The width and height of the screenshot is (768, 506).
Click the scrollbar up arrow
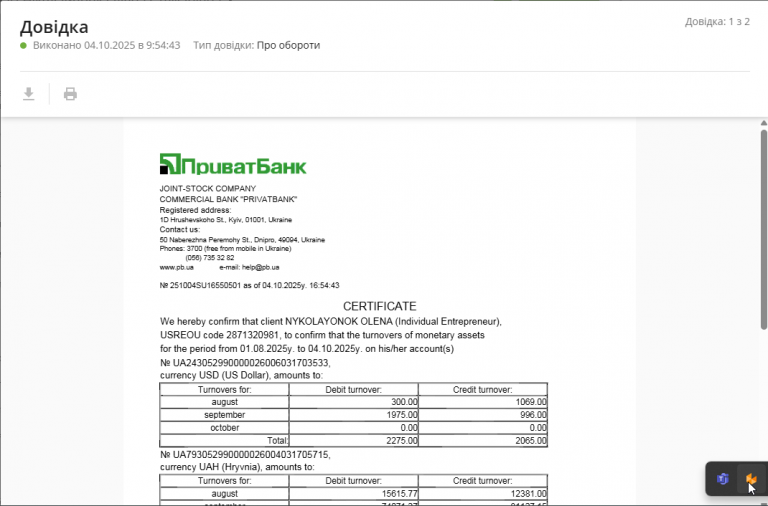pyautogui.click(x=764, y=123)
